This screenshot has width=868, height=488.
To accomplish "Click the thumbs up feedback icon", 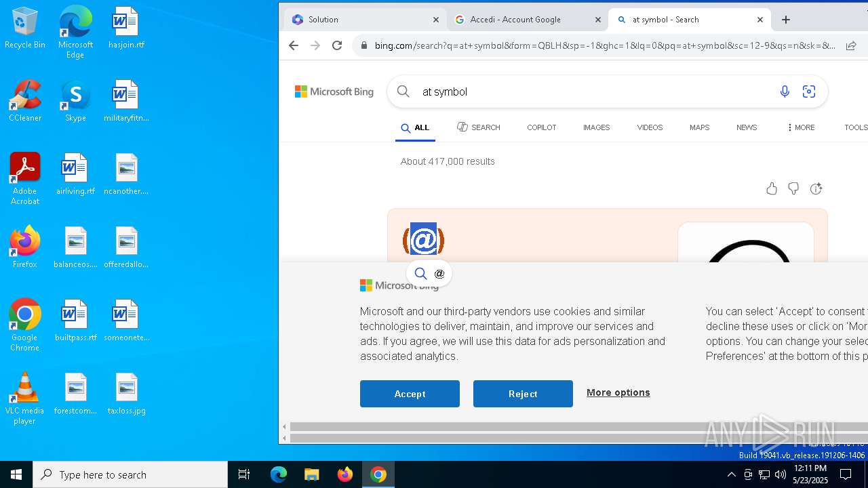I will [x=772, y=189].
